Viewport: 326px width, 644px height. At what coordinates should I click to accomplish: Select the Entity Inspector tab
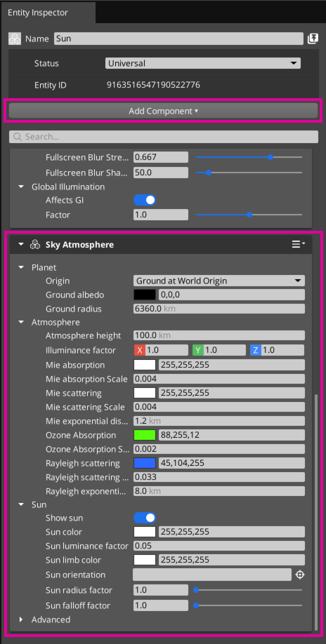click(38, 13)
